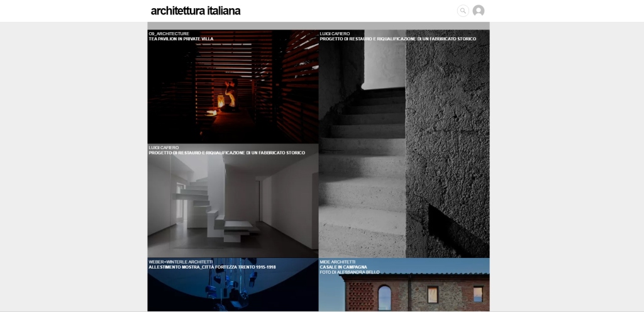The height and width of the screenshot is (312, 644).
Task: Open the 'Casale in Campagna' title
Action: pyautogui.click(x=343, y=267)
